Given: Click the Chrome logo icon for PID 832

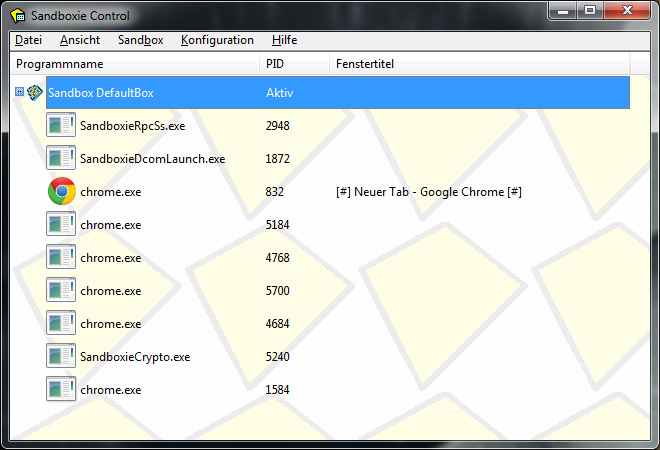Looking at the screenshot, I should click(62, 191).
